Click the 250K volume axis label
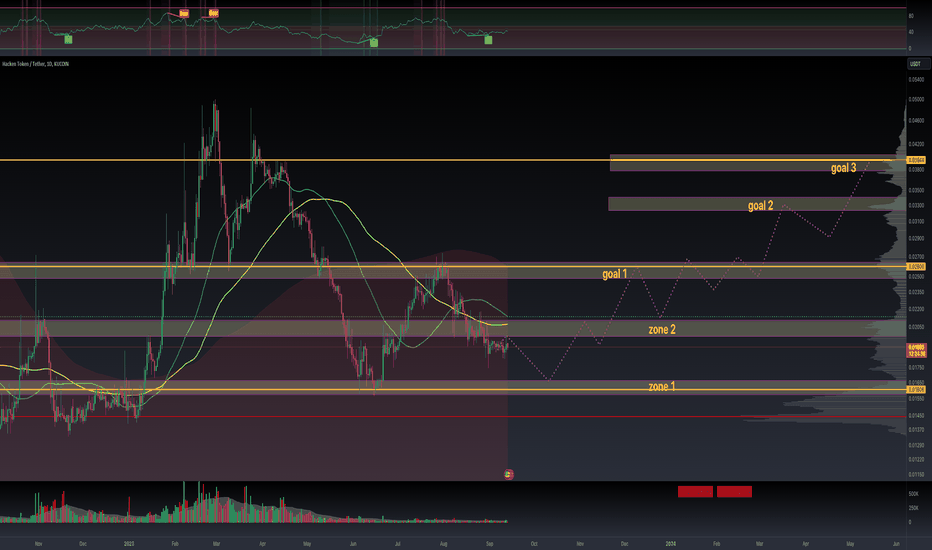 [914, 508]
